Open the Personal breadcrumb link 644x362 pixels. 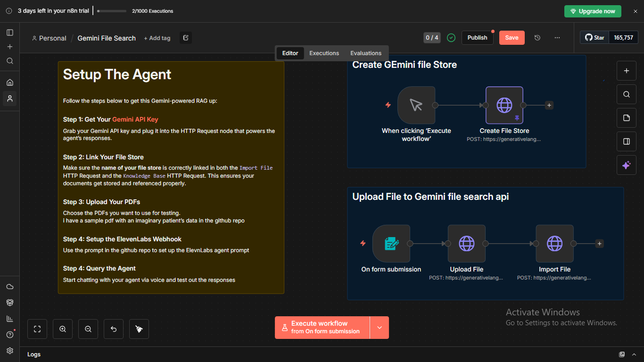49,38
